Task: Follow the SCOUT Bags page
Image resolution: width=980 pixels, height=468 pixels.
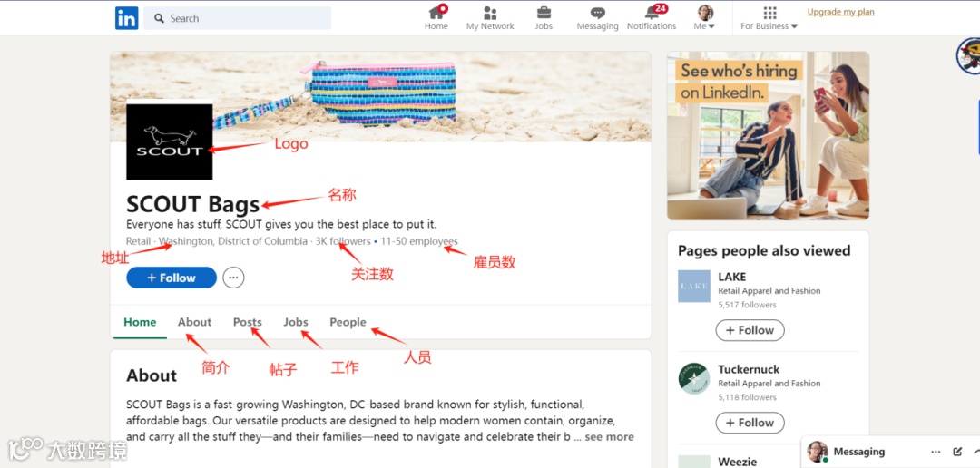Action: point(171,278)
